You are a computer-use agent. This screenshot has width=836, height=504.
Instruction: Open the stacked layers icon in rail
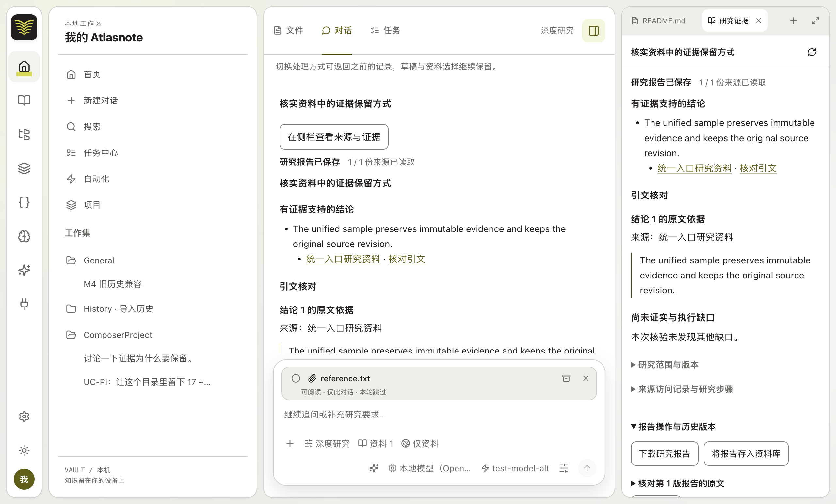24,168
